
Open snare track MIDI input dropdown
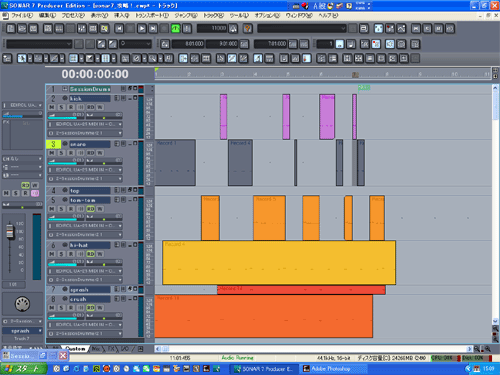coord(85,170)
